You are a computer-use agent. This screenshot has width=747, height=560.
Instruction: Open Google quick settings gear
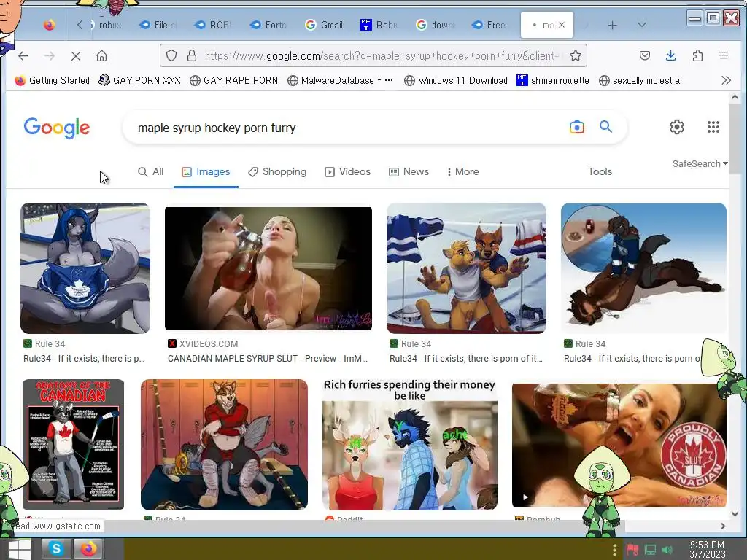pos(676,127)
